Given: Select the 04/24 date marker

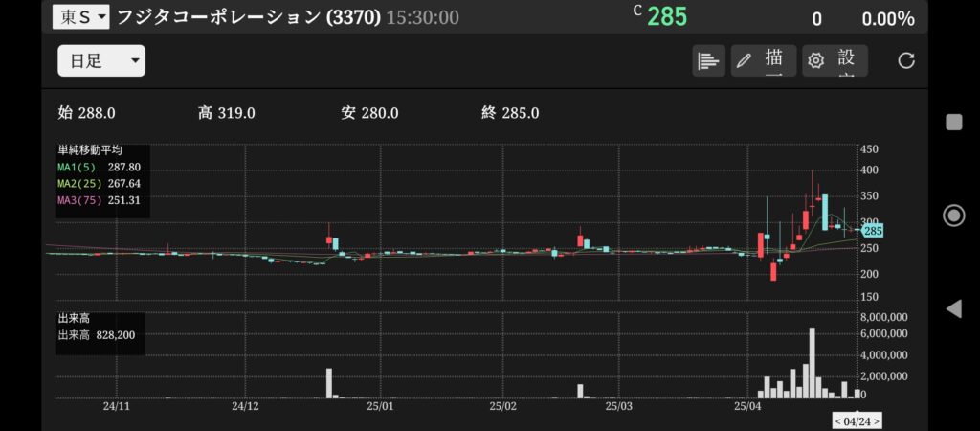Looking at the screenshot, I should tap(857, 421).
